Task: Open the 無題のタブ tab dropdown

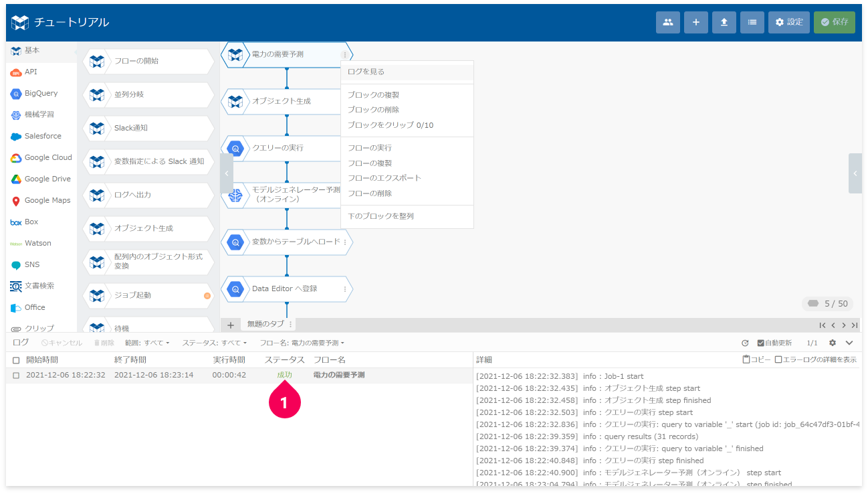Action: click(x=290, y=324)
